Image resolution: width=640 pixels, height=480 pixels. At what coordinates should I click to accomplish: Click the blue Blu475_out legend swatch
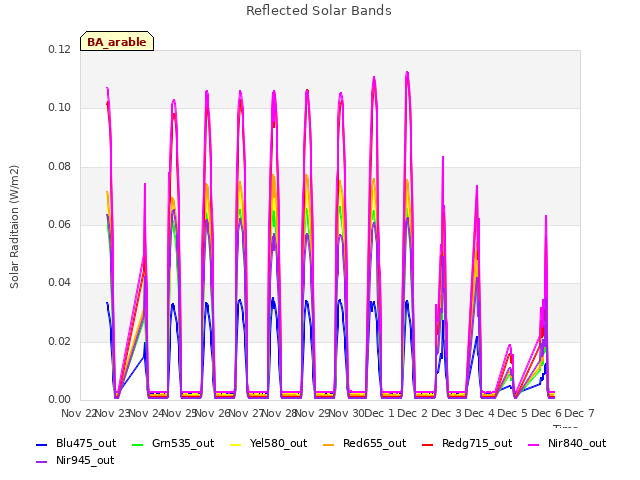click(x=42, y=444)
